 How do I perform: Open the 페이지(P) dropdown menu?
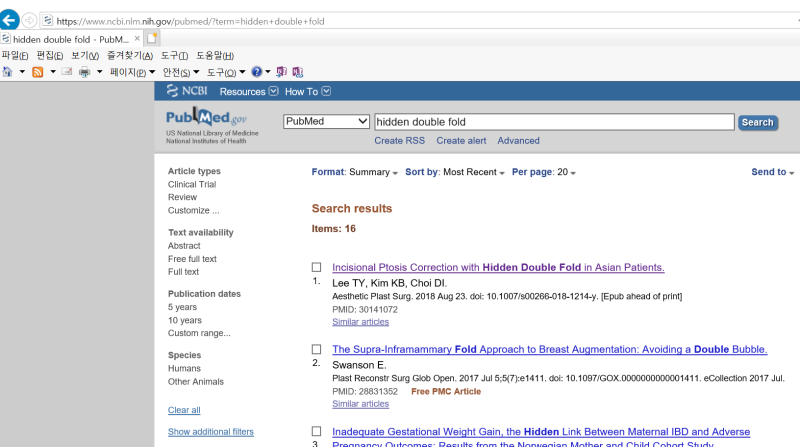(132, 72)
